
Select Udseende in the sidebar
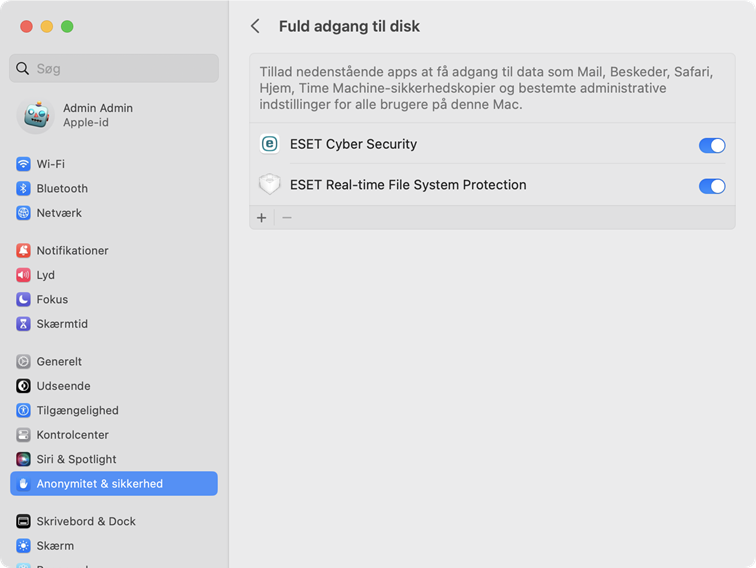pyautogui.click(x=114, y=386)
